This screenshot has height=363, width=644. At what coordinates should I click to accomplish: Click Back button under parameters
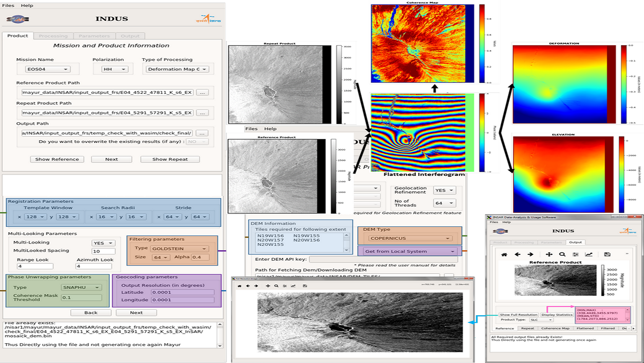(91, 312)
